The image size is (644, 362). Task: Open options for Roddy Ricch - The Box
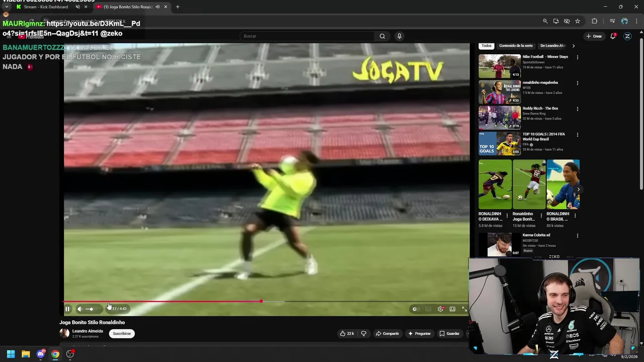pos(578,109)
